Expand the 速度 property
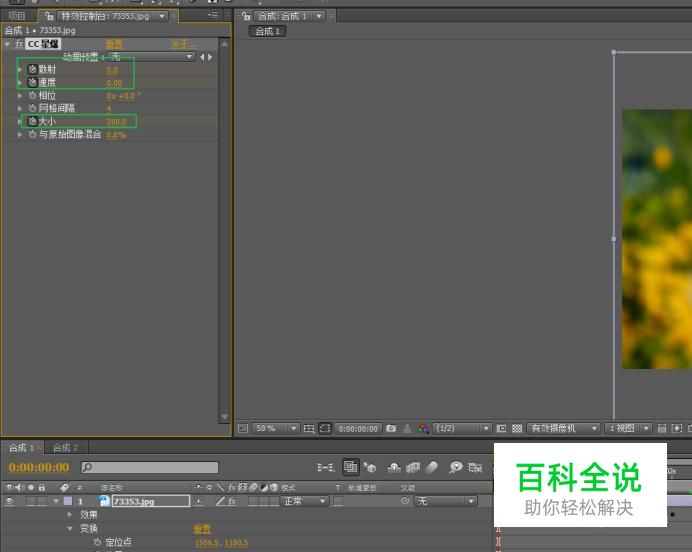Image resolution: width=692 pixels, height=552 pixels. click(19, 82)
